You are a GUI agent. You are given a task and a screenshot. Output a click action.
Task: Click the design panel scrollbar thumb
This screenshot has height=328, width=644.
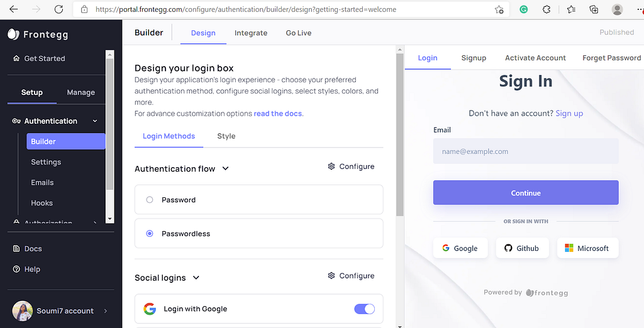(x=399, y=134)
